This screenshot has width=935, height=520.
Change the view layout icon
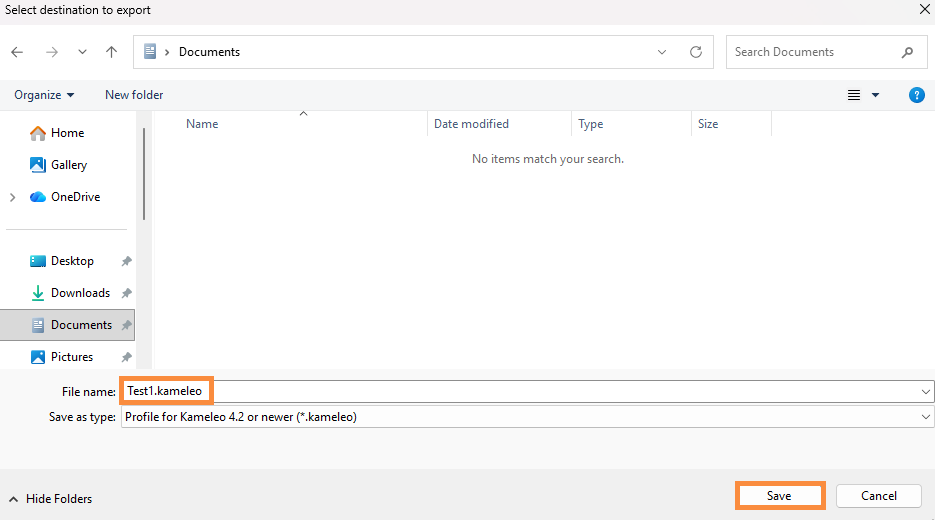click(x=854, y=95)
